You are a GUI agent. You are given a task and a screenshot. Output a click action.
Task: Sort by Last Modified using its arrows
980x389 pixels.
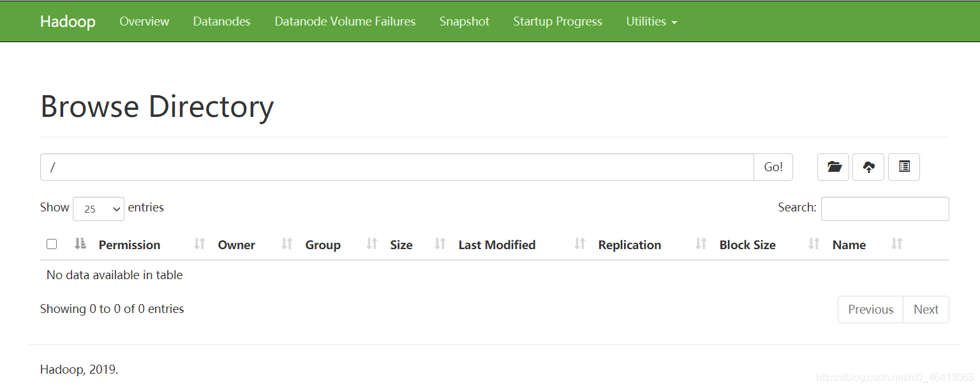coord(579,243)
